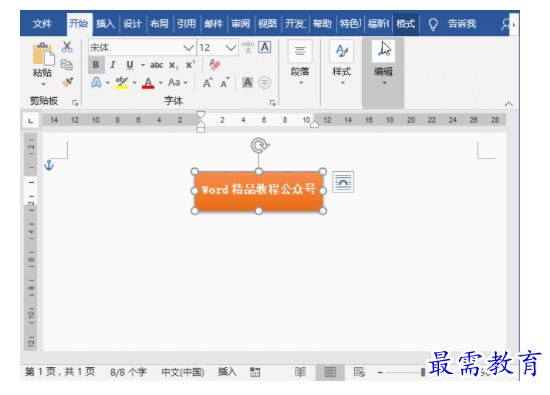This screenshot has height=395, width=550.
Task: Switch to the 帮助 Help tab
Action: pos(322,24)
